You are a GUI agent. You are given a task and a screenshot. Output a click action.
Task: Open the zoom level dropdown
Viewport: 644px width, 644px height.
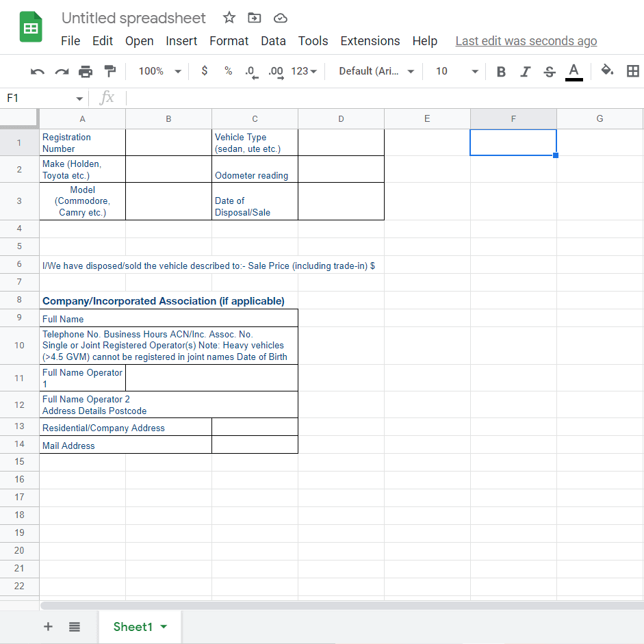point(159,71)
